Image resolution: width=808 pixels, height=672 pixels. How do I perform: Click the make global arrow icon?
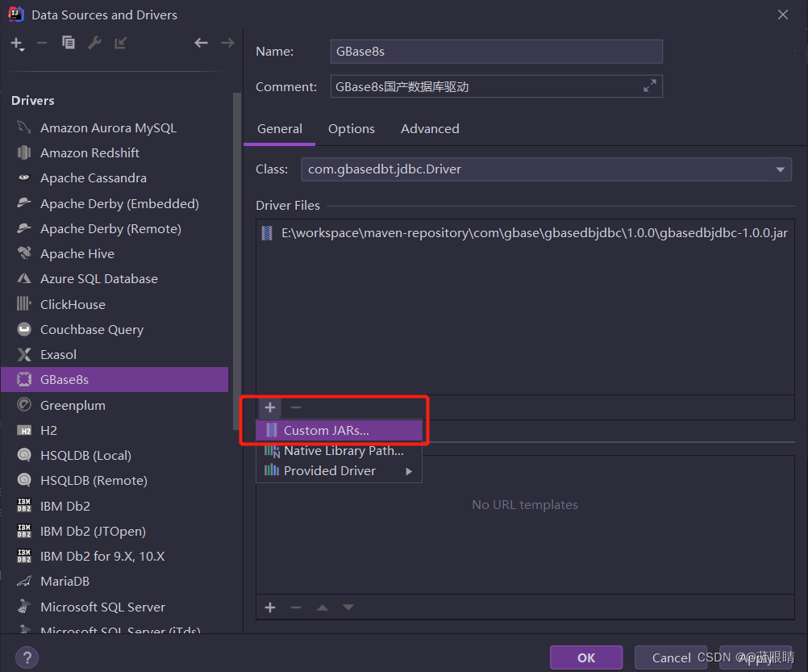[121, 43]
